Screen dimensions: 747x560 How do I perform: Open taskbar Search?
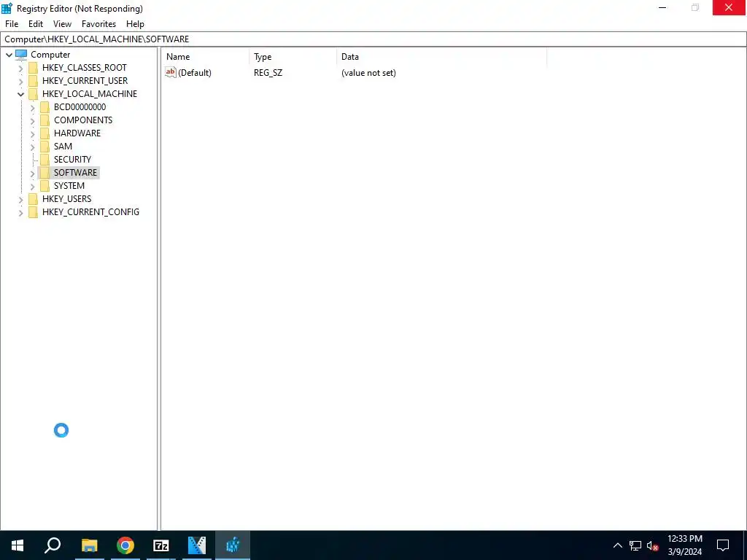[53, 545]
